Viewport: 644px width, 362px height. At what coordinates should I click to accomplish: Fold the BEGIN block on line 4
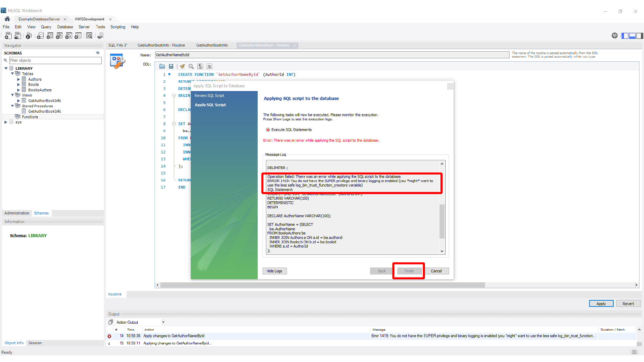click(174, 95)
